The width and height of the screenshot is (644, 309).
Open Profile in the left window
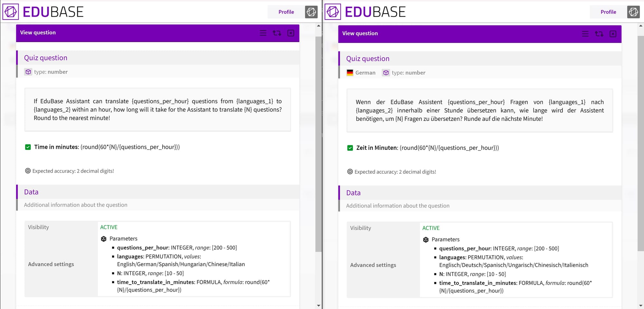[x=286, y=12]
